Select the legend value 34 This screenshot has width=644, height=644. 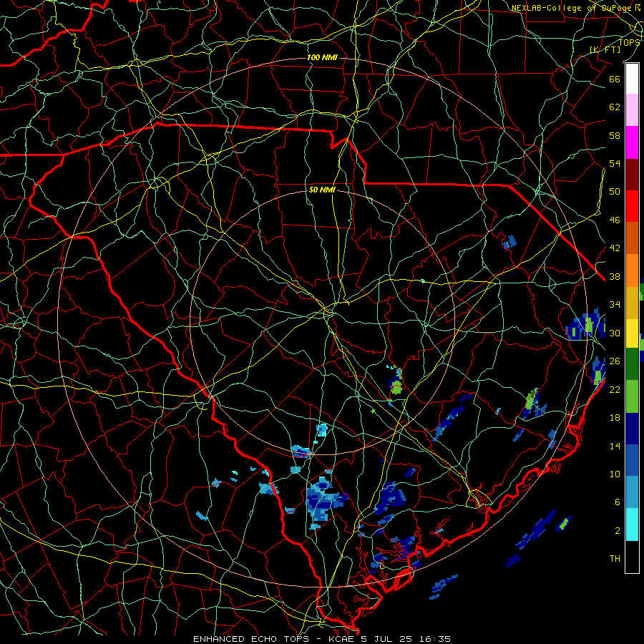point(615,305)
